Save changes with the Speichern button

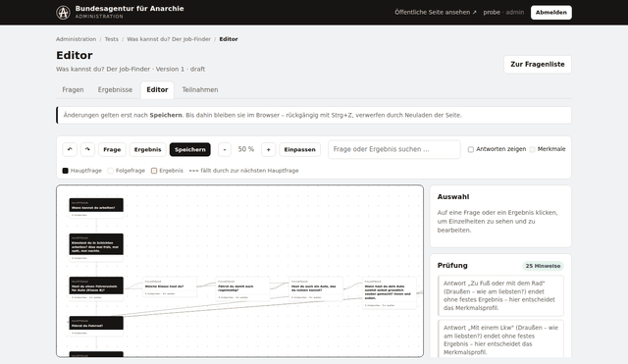click(x=189, y=149)
